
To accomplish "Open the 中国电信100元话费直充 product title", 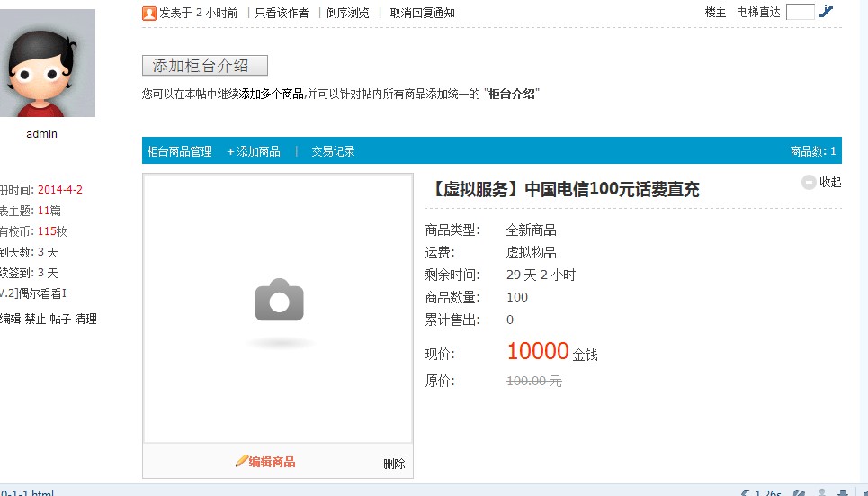I will tap(564, 190).
